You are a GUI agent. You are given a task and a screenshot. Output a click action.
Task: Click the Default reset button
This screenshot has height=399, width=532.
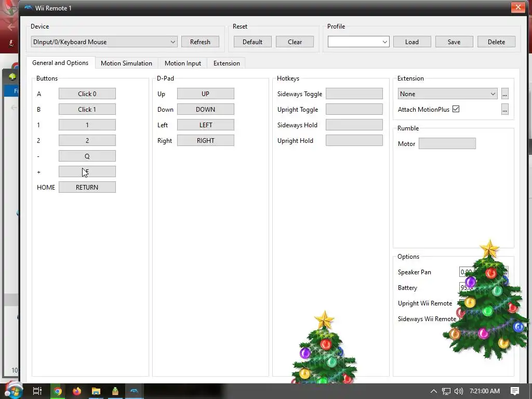(252, 42)
